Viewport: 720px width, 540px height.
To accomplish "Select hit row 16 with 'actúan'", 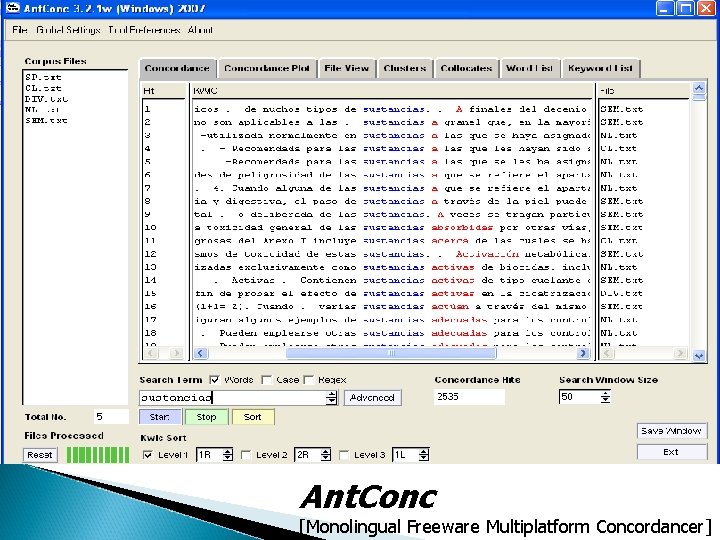I will click(391, 306).
